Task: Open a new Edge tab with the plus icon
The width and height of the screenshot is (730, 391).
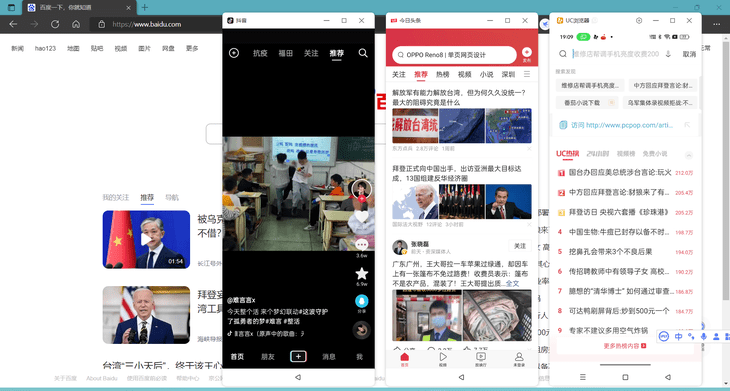Action: click(145, 7)
